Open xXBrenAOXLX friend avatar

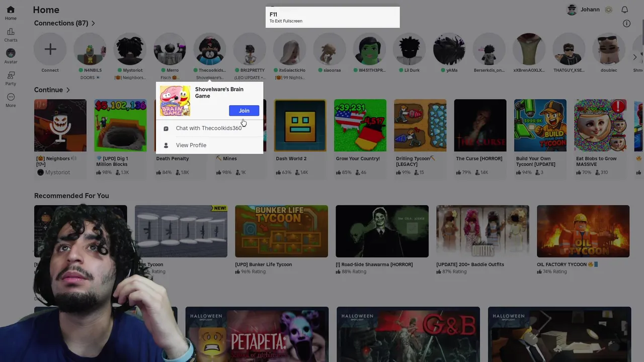click(529, 49)
